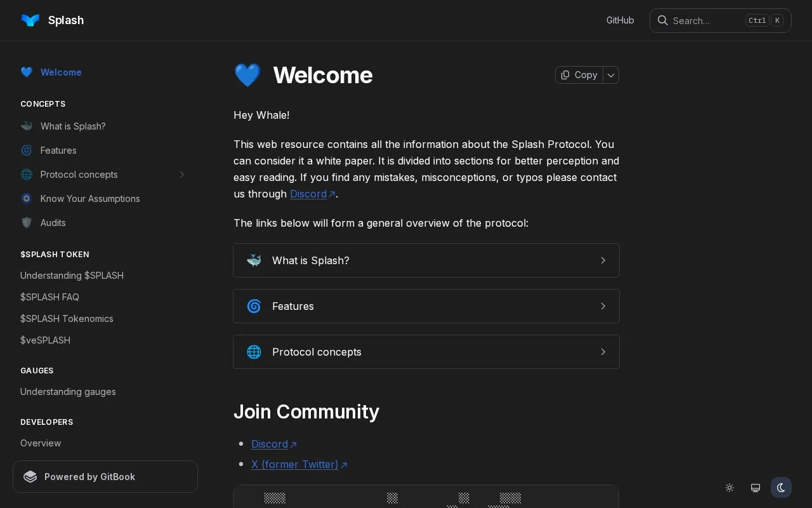This screenshot has width=812, height=508.
Task: Click Powered by GitBook button
Action: [x=105, y=477]
